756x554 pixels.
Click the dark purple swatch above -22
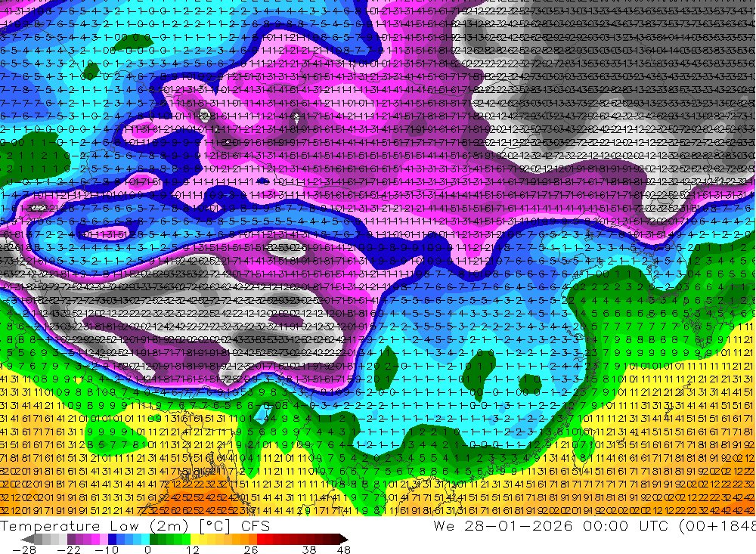71,539
